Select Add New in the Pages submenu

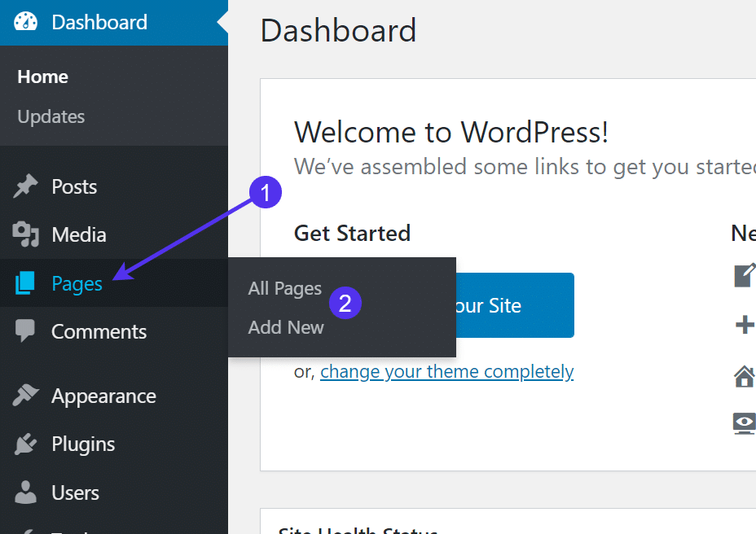(285, 327)
